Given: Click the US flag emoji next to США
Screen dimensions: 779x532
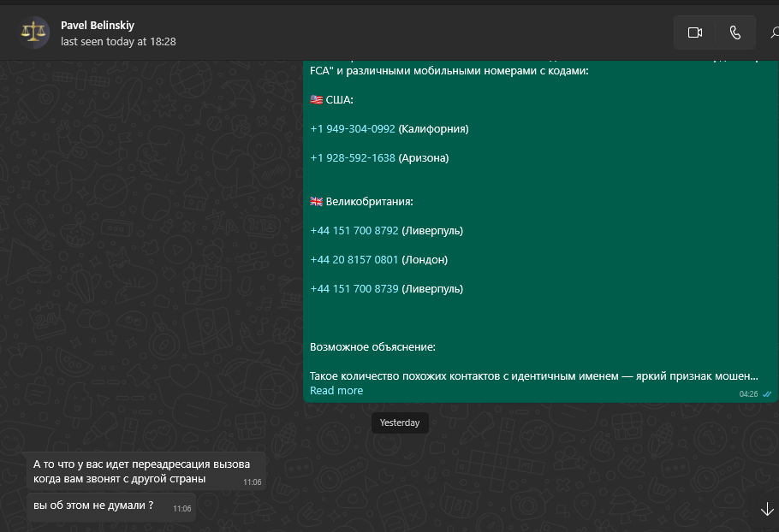Looking at the screenshot, I should pos(317,100).
